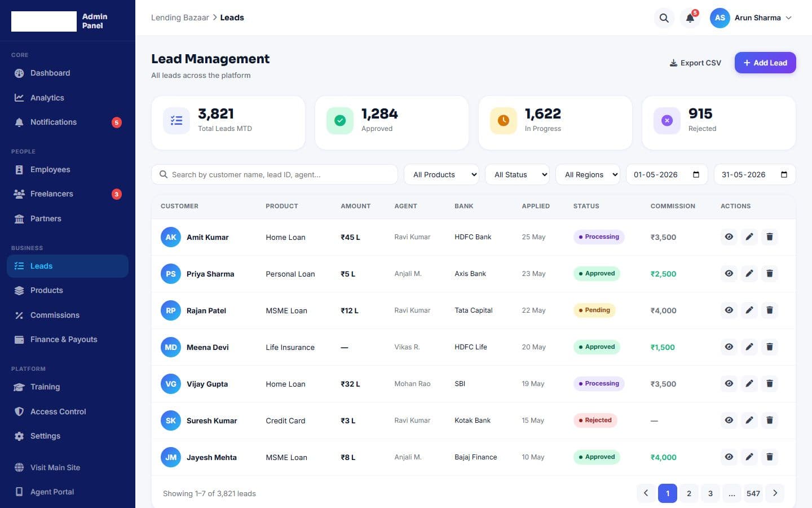Image resolution: width=812 pixels, height=508 pixels.
Task: Edit Suresh Kumar's lead with the pencil
Action: pyautogui.click(x=749, y=421)
